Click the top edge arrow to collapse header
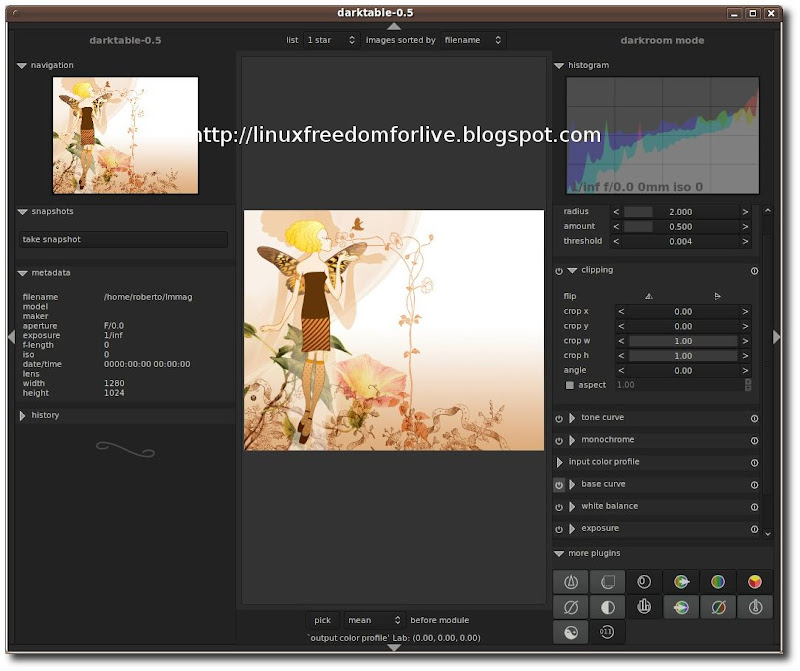Viewport: 800px width, 671px height. 394,27
